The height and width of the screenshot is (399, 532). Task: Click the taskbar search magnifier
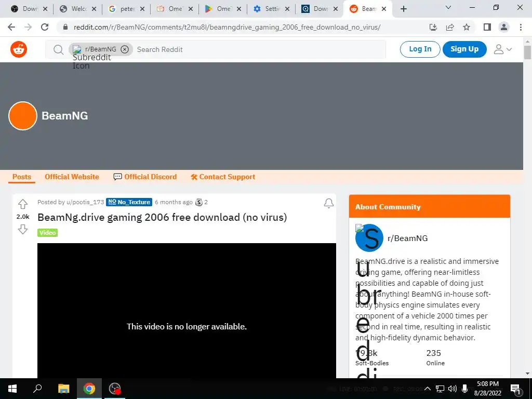tap(37, 389)
